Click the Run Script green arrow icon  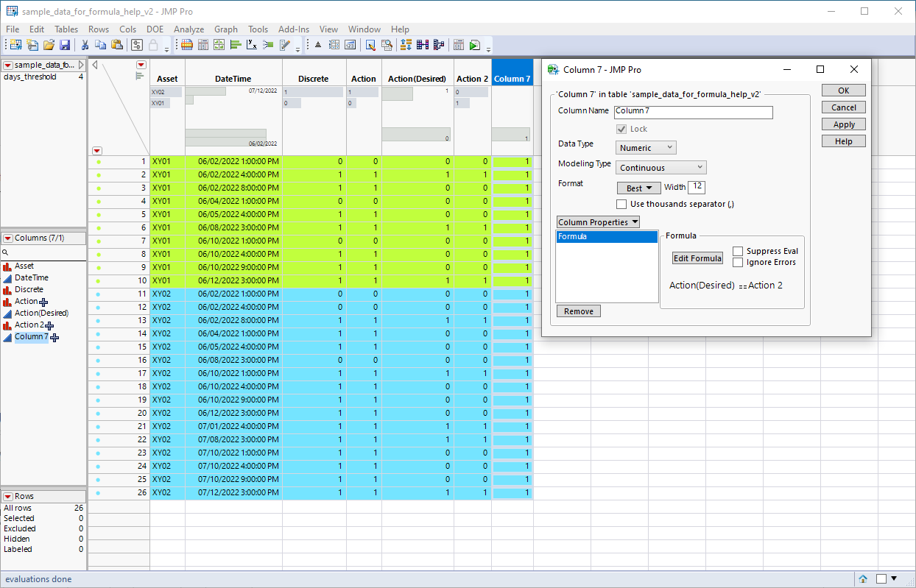[474, 45]
